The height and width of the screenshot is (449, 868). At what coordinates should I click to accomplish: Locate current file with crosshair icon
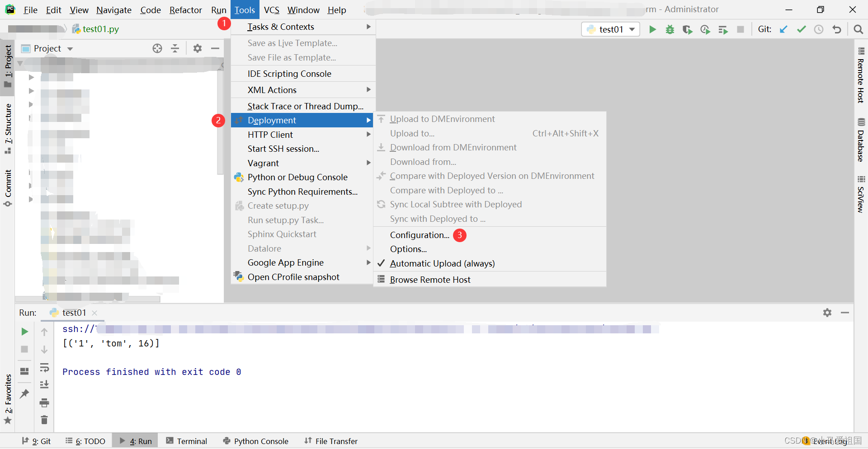pos(157,48)
